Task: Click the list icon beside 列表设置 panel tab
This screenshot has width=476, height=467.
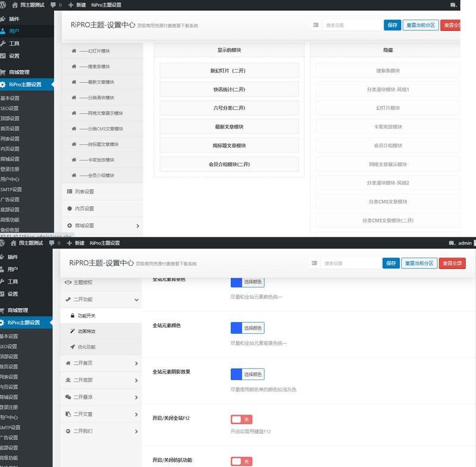Action: point(70,192)
